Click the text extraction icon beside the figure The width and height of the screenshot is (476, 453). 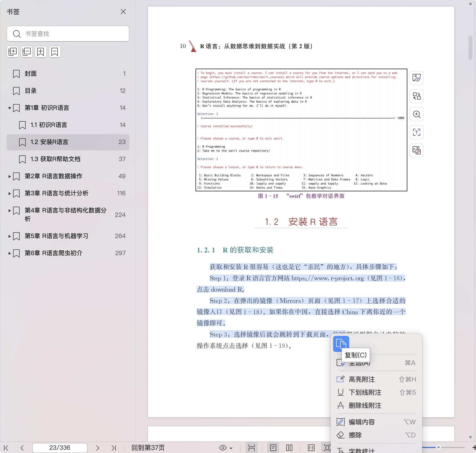(417, 132)
